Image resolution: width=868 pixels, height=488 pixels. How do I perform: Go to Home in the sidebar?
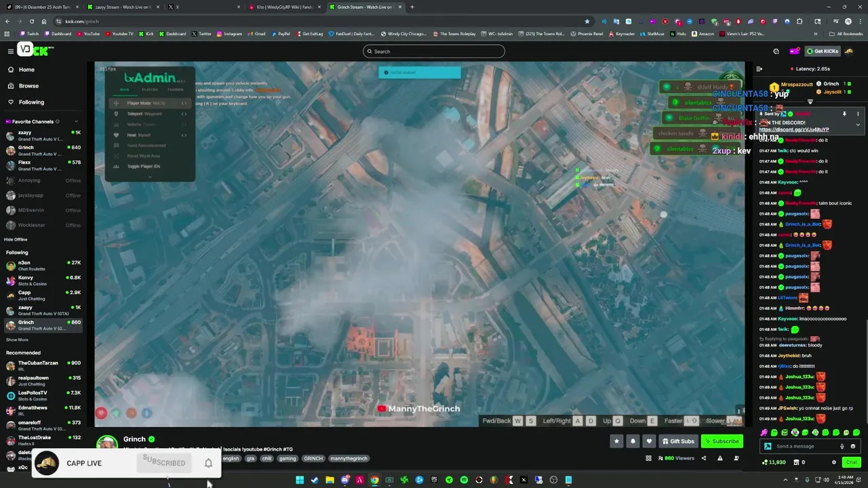pyautogui.click(x=26, y=70)
